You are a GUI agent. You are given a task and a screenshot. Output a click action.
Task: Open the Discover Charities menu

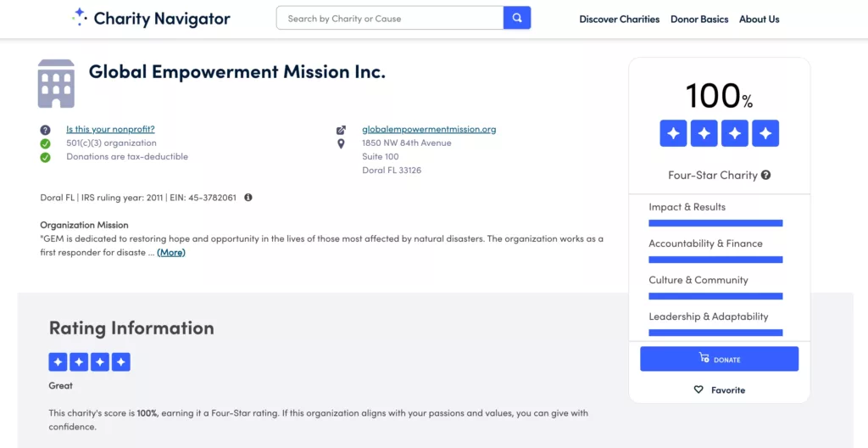[x=620, y=19]
